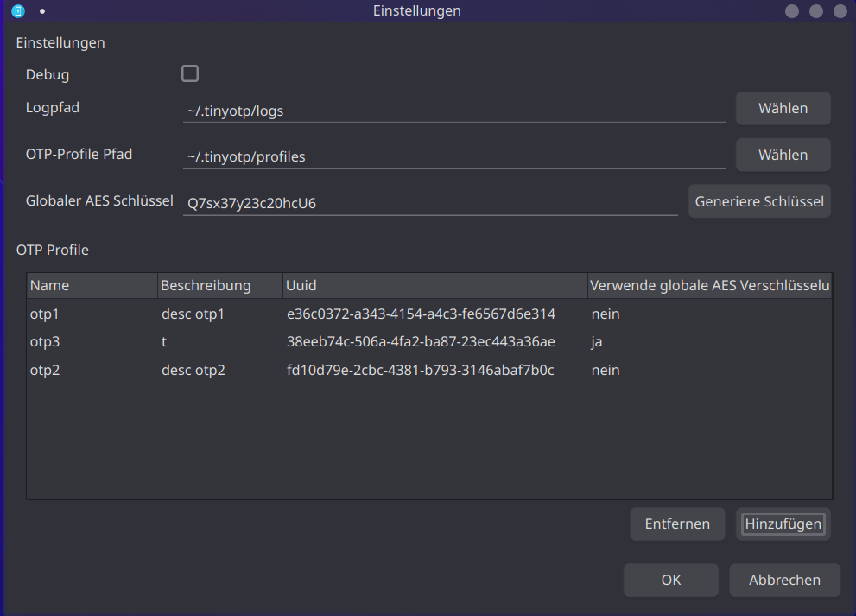Select the otp1 row name
Viewport: 856px width, 616px height.
[x=44, y=314]
